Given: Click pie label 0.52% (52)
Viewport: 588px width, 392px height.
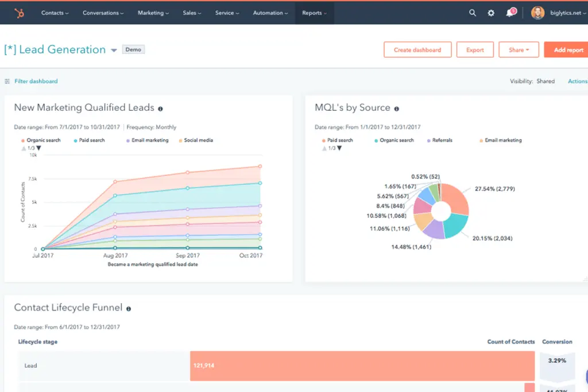Looking at the screenshot, I should point(425,177).
